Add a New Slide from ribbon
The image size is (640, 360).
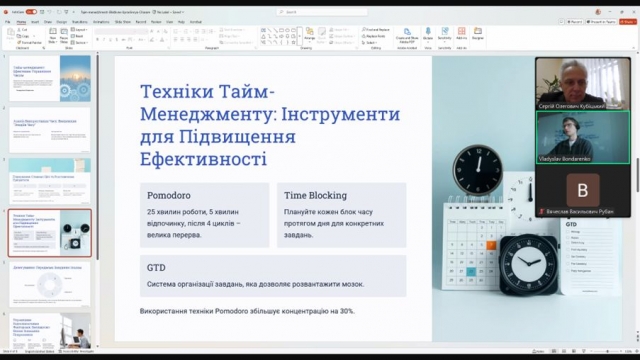tap(53, 36)
